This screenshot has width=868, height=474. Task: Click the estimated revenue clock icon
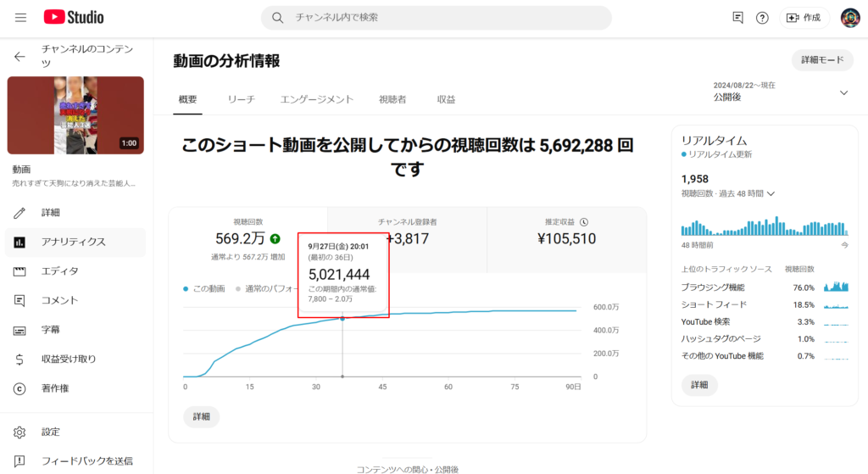click(584, 222)
